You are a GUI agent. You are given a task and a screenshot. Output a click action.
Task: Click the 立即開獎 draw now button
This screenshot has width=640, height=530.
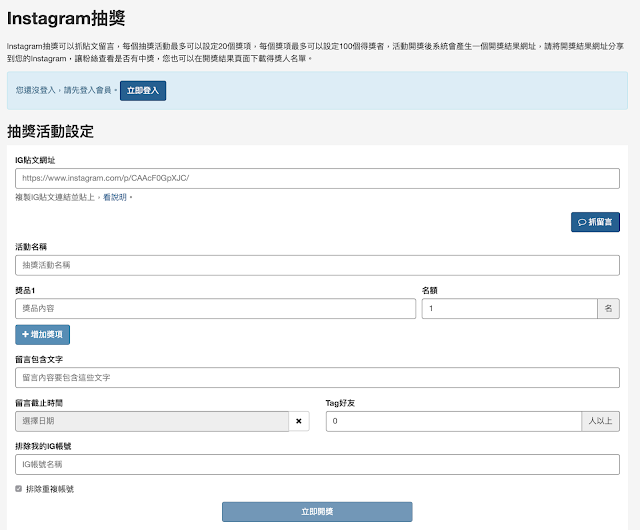(x=317, y=512)
